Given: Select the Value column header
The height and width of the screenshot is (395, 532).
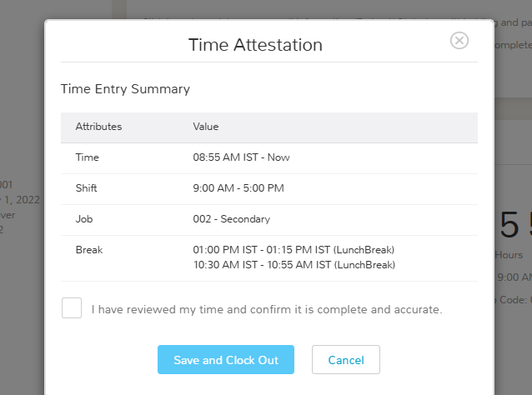Looking at the screenshot, I should 206,127.
